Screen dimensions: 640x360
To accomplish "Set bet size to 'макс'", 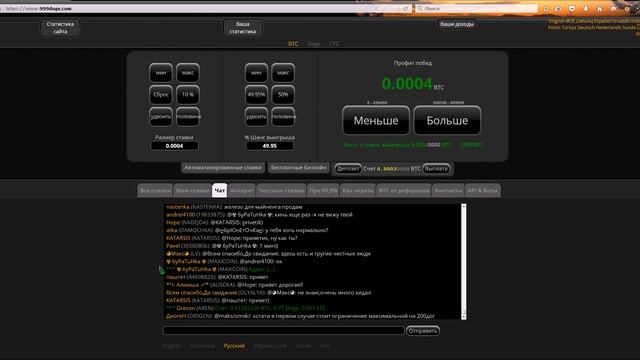I will coord(188,73).
